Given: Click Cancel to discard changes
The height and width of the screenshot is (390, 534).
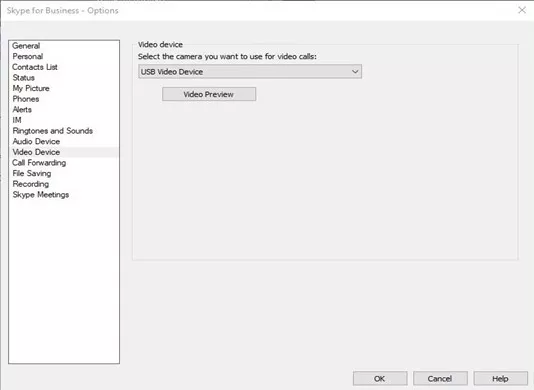Looking at the screenshot, I should [x=440, y=378].
